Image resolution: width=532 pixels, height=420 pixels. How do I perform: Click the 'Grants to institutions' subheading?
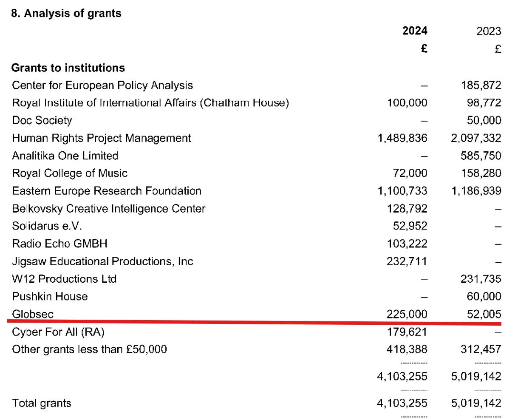click(68, 68)
